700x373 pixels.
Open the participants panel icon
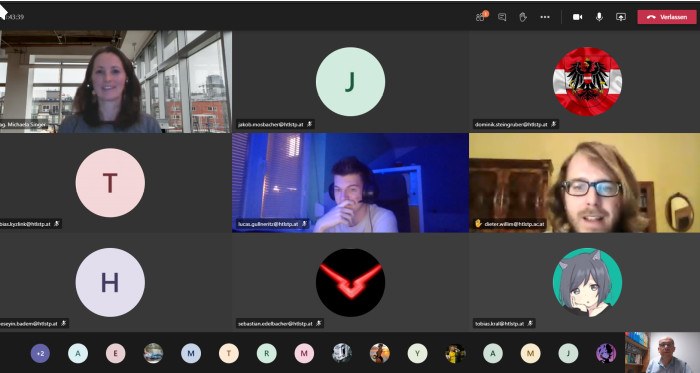pyautogui.click(x=481, y=17)
